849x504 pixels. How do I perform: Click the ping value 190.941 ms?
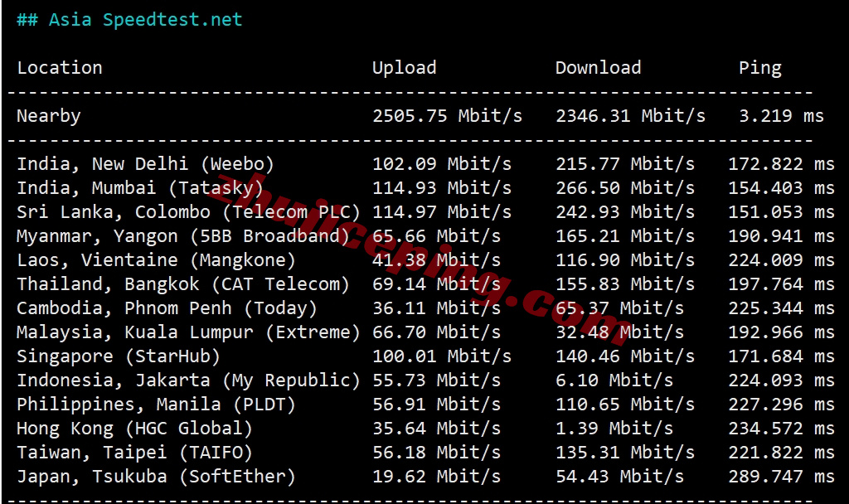781,236
